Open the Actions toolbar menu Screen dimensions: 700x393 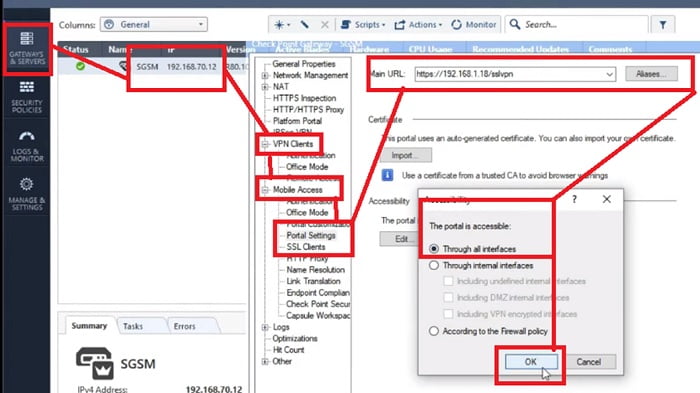coord(418,25)
